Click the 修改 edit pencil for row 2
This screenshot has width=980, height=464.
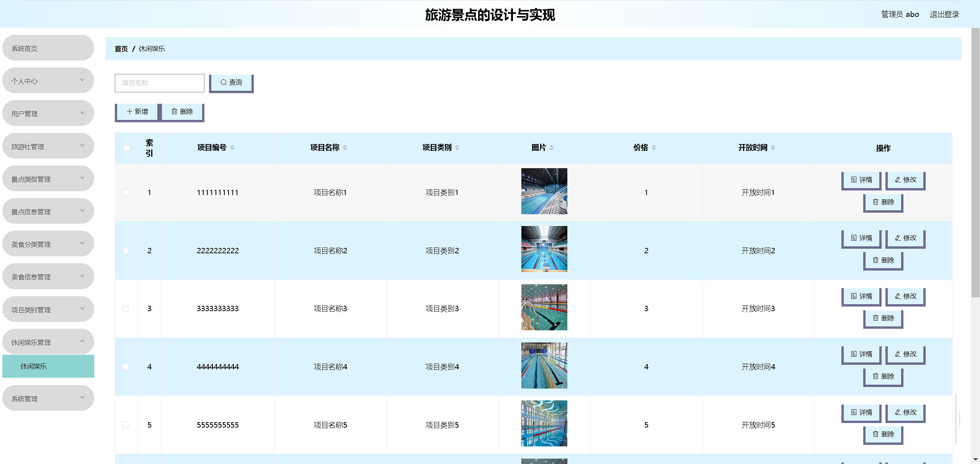click(x=905, y=238)
